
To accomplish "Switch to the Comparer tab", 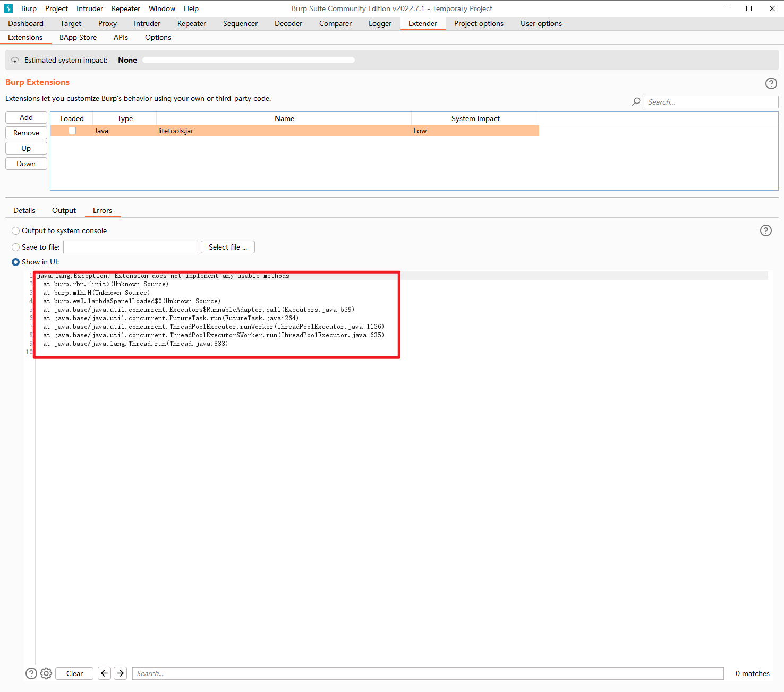I will [x=335, y=23].
